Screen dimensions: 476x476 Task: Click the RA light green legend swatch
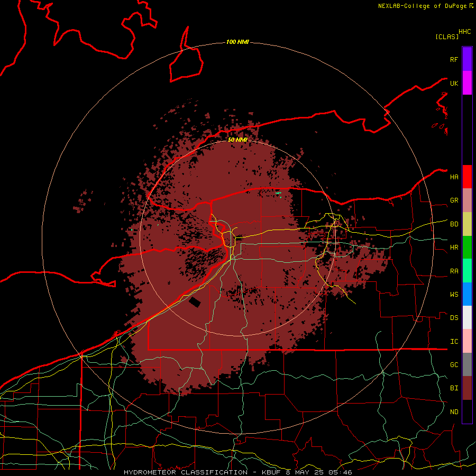coord(467,271)
